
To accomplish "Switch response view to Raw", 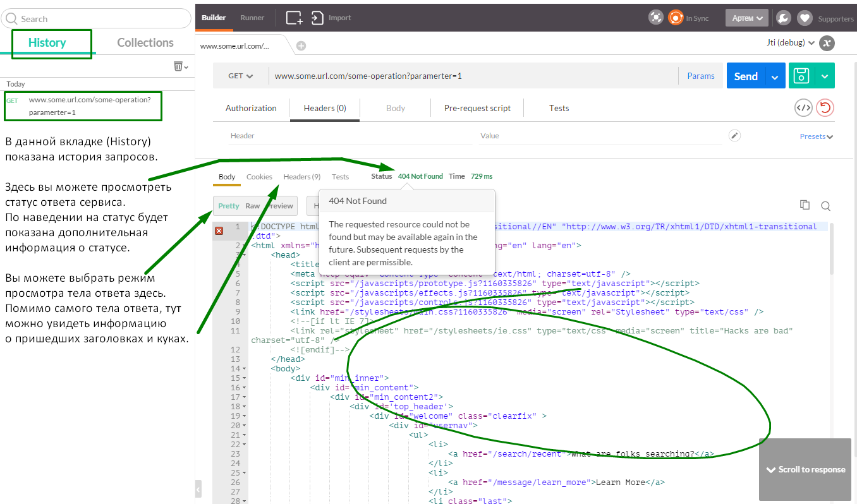I will coord(253,206).
